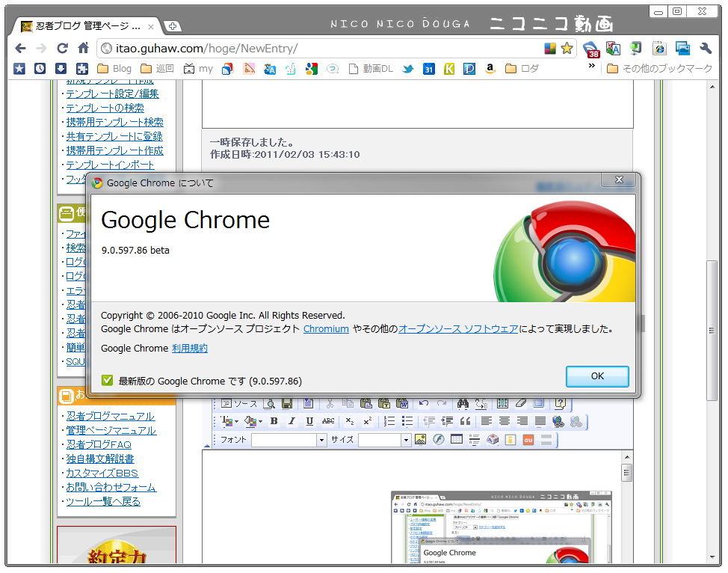Insert a numbered list
The height and width of the screenshot is (573, 728).
389,421
